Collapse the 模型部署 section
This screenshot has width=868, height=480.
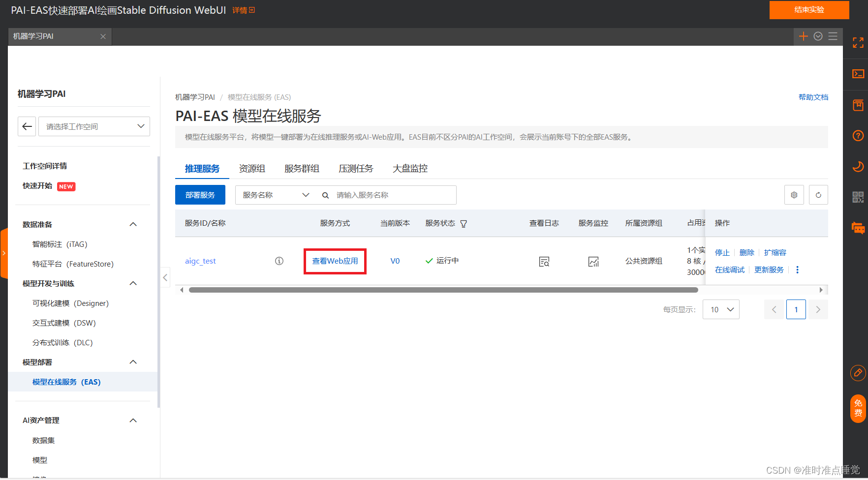[x=133, y=362]
